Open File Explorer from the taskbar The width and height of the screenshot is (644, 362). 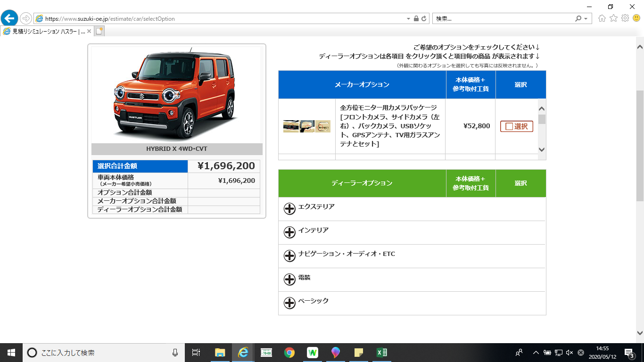click(x=220, y=353)
